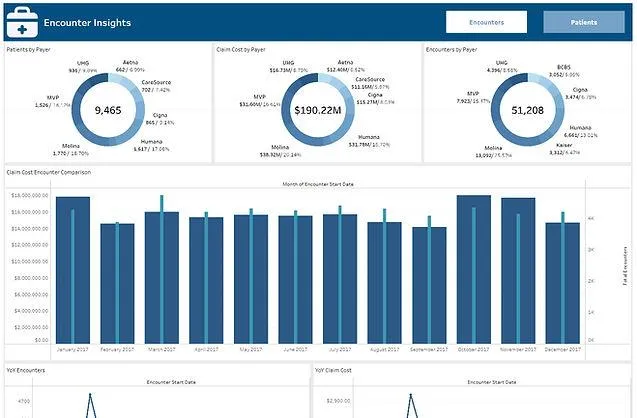Click the December 2017 axis label
Screen dimensions: 637x418
[x=563, y=349]
